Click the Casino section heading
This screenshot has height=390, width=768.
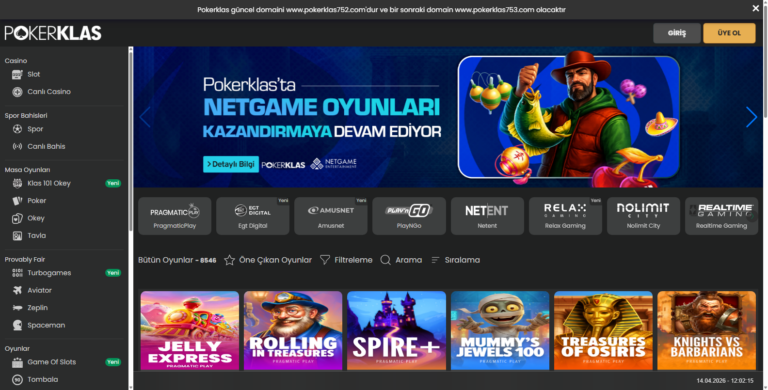(16, 61)
